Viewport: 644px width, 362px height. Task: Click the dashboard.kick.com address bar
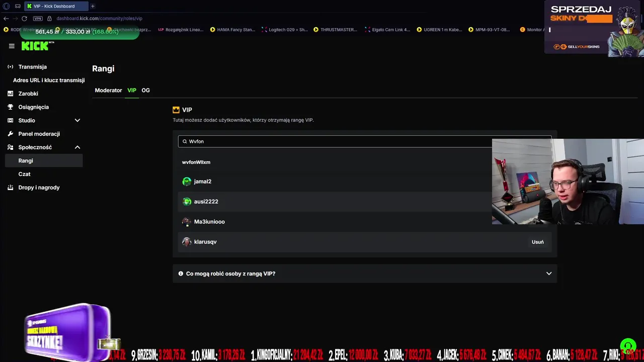point(99,19)
